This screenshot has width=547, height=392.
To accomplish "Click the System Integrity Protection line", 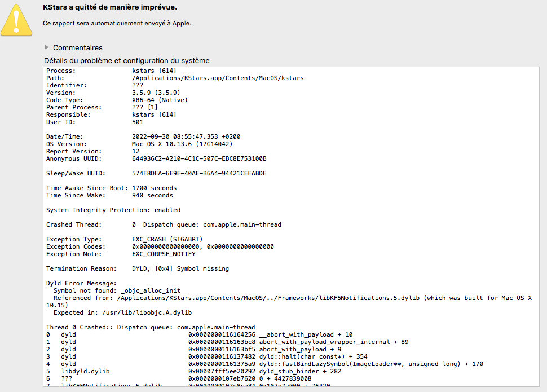I will coord(113,210).
